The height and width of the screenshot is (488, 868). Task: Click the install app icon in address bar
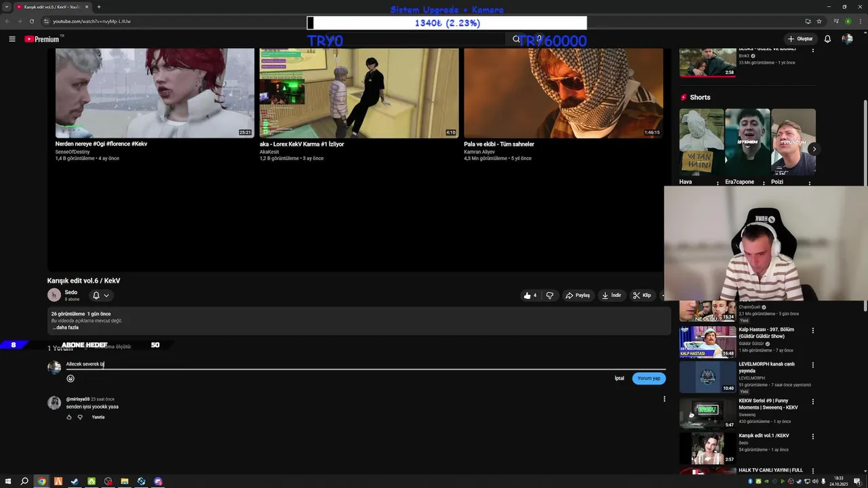(808, 21)
